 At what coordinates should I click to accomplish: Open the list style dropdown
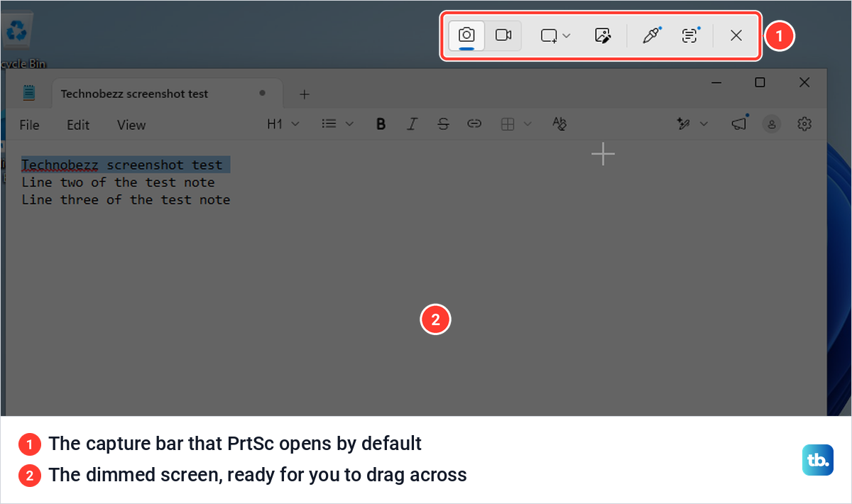point(337,124)
